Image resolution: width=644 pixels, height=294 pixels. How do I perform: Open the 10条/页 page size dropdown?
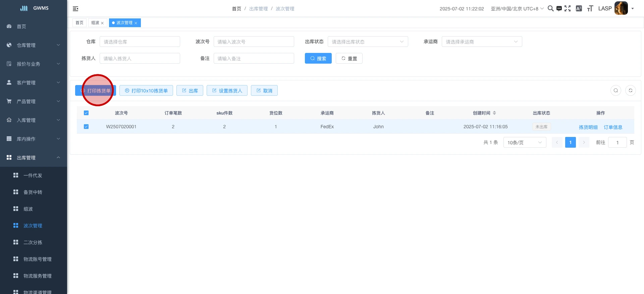pyautogui.click(x=524, y=143)
